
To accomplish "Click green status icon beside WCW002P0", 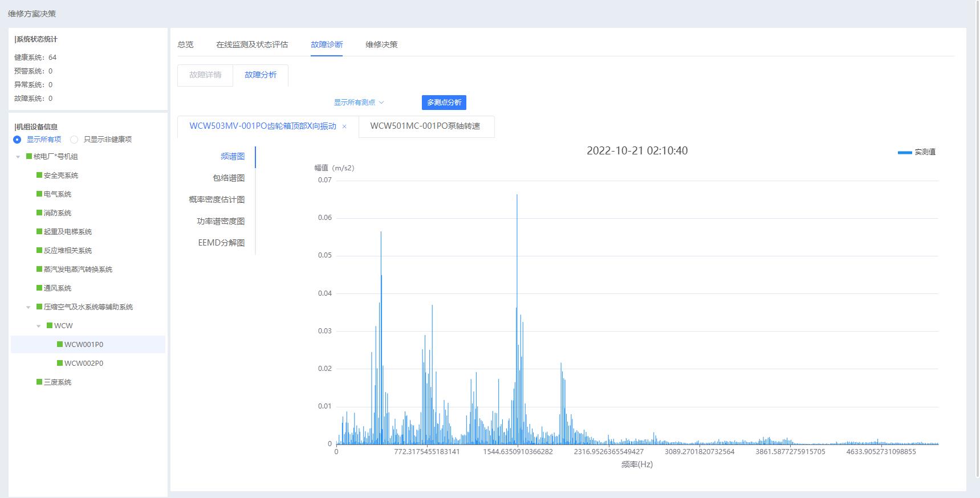I will 60,364.
